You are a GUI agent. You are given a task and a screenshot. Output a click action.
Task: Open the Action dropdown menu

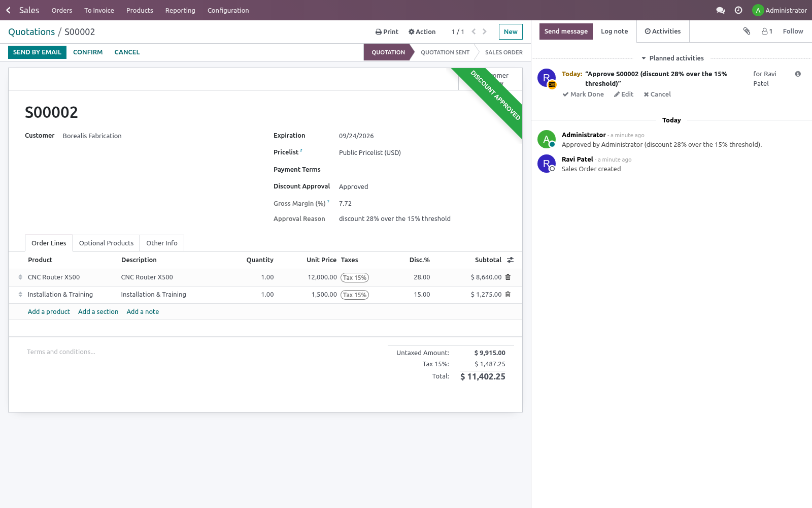422,31
